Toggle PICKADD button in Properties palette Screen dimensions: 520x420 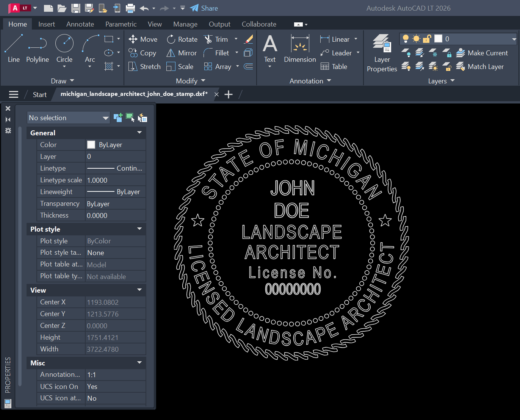118,118
